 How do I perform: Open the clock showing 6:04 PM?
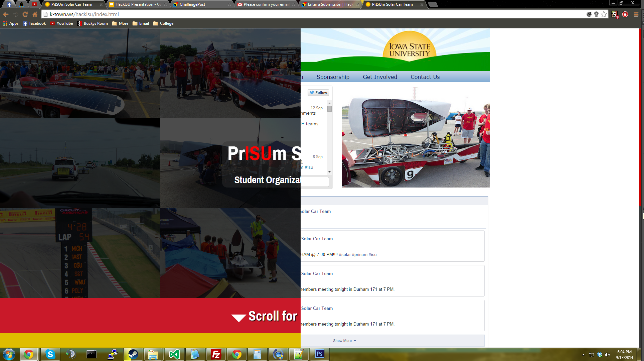point(624,355)
